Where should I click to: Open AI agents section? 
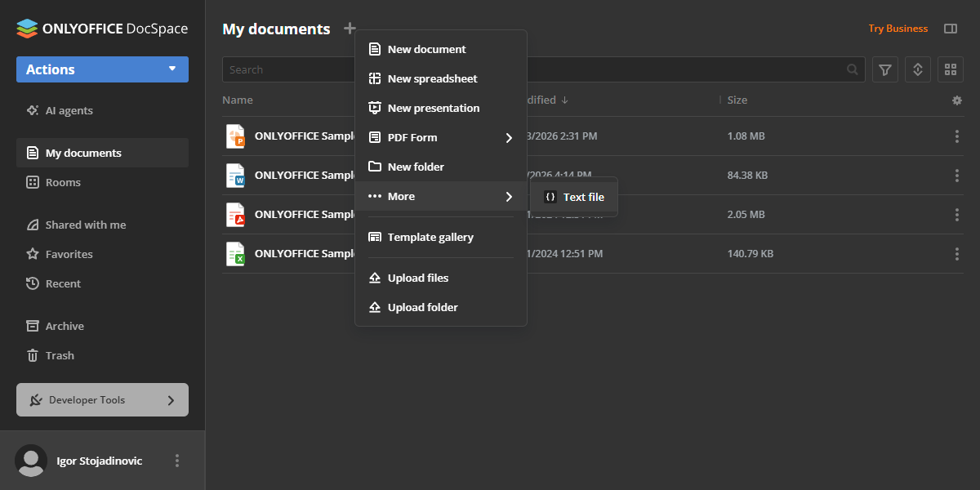click(102, 110)
